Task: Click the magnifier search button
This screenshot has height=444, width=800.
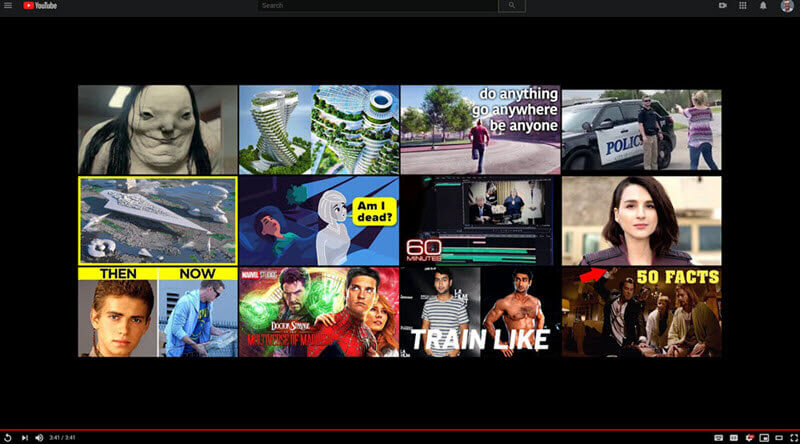Action: coord(512,6)
